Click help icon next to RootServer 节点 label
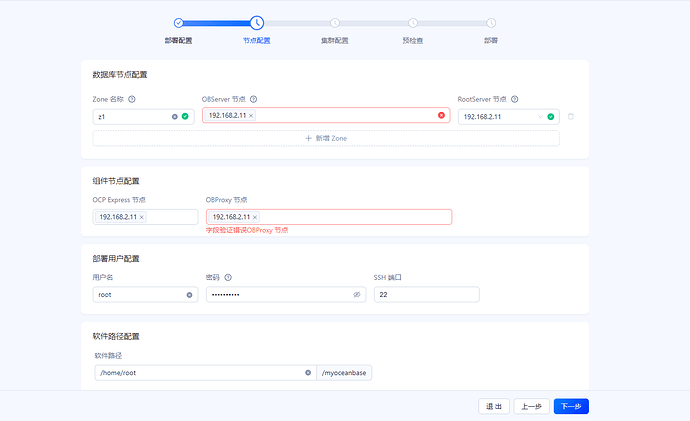This screenshot has width=690, height=421. pyautogui.click(x=514, y=99)
